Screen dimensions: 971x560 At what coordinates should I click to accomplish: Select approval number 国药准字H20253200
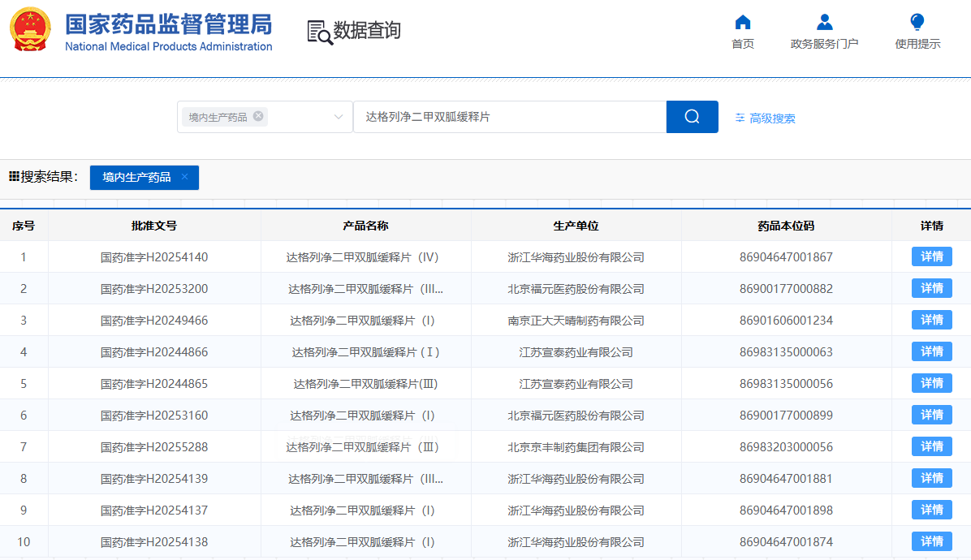154,289
